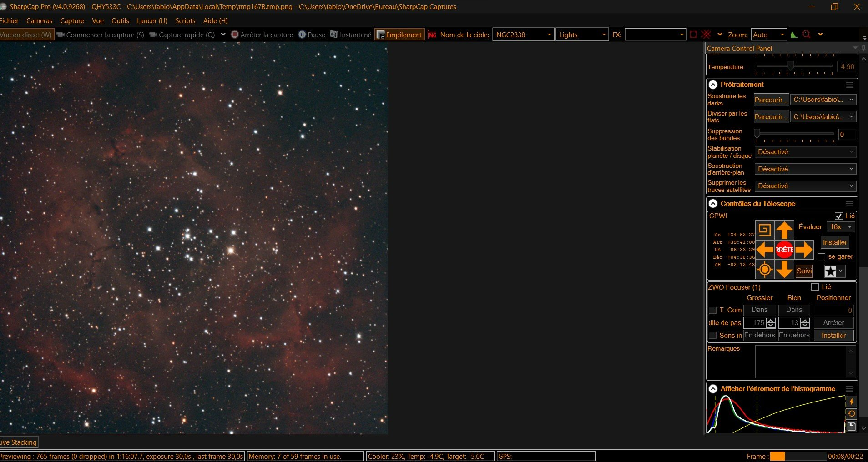Click Instantané snapshot toolbar button

point(350,35)
